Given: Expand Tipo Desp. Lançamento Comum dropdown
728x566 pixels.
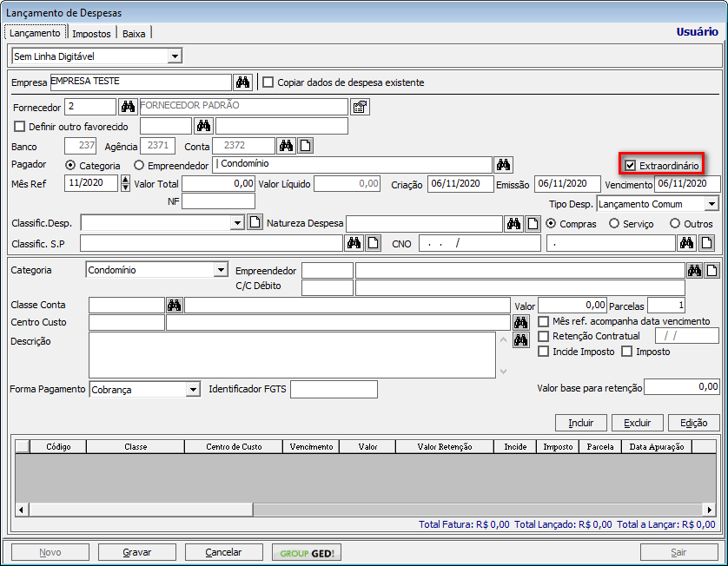Looking at the screenshot, I should 711,204.
